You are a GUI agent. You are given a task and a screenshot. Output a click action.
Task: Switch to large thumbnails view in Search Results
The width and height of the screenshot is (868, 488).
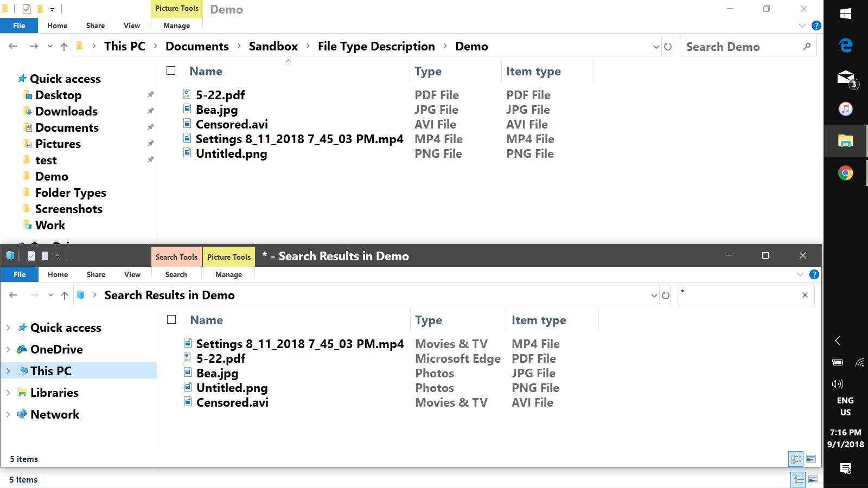tap(811, 459)
